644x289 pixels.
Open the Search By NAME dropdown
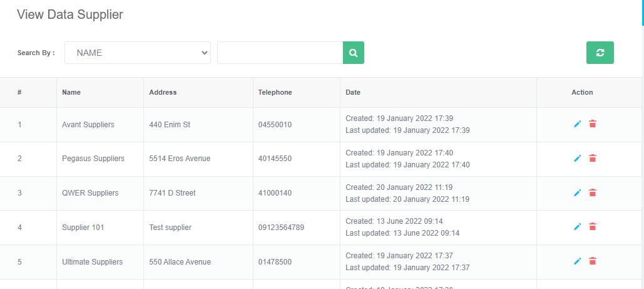[138, 53]
